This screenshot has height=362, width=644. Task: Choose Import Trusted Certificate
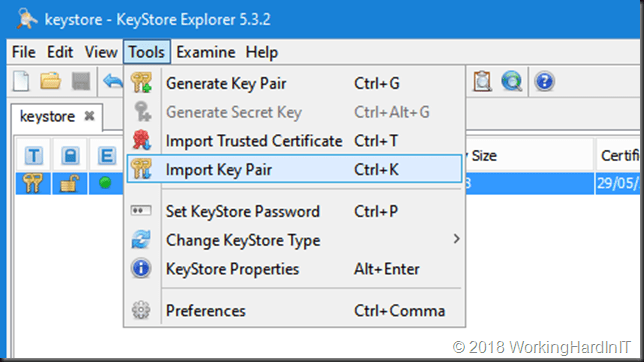tap(294, 141)
